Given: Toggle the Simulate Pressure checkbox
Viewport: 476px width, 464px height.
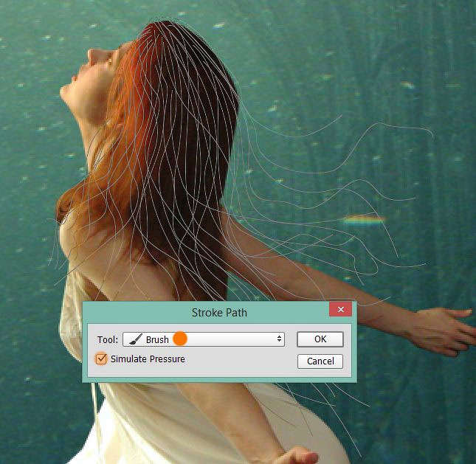Looking at the screenshot, I should [x=101, y=359].
